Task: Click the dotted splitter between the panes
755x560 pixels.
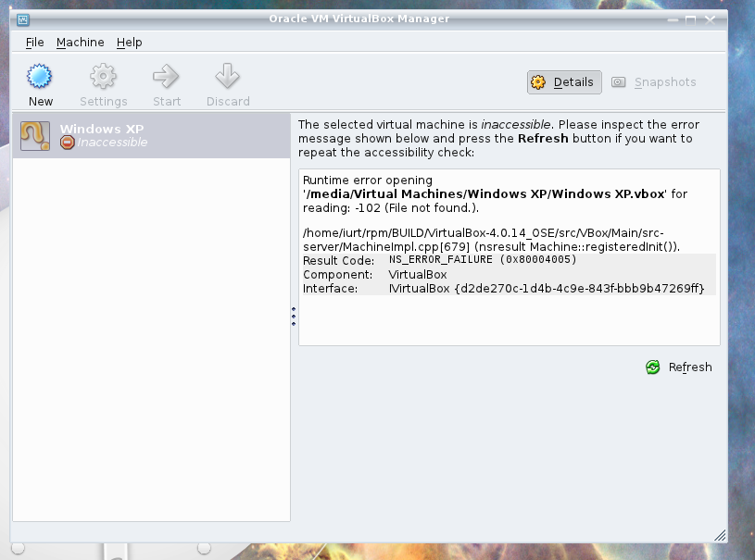Action: [x=294, y=316]
